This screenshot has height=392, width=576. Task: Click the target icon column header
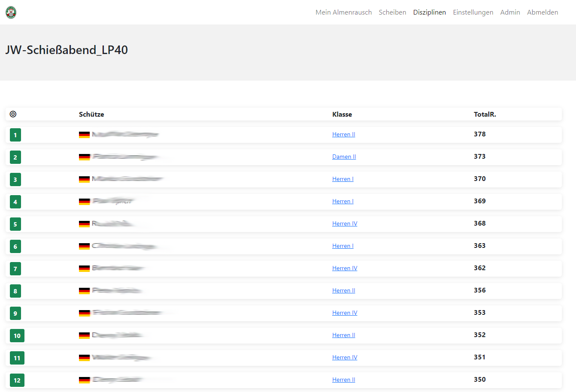point(13,114)
